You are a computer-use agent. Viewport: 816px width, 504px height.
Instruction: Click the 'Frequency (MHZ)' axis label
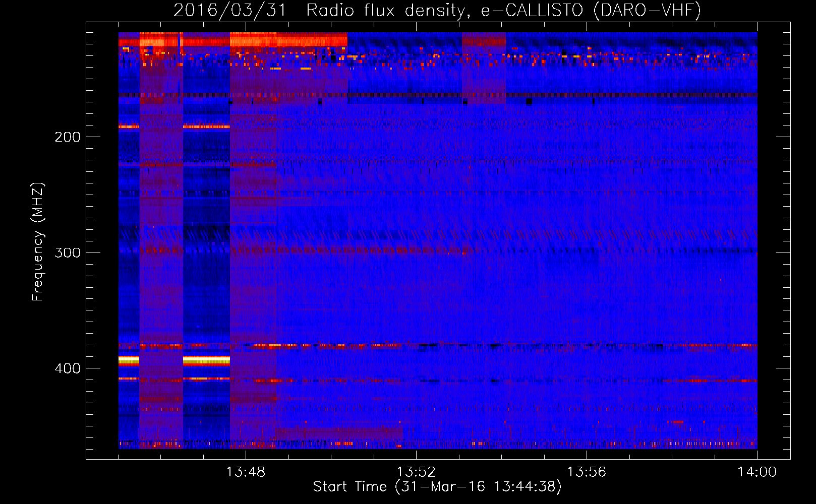pos(38,242)
